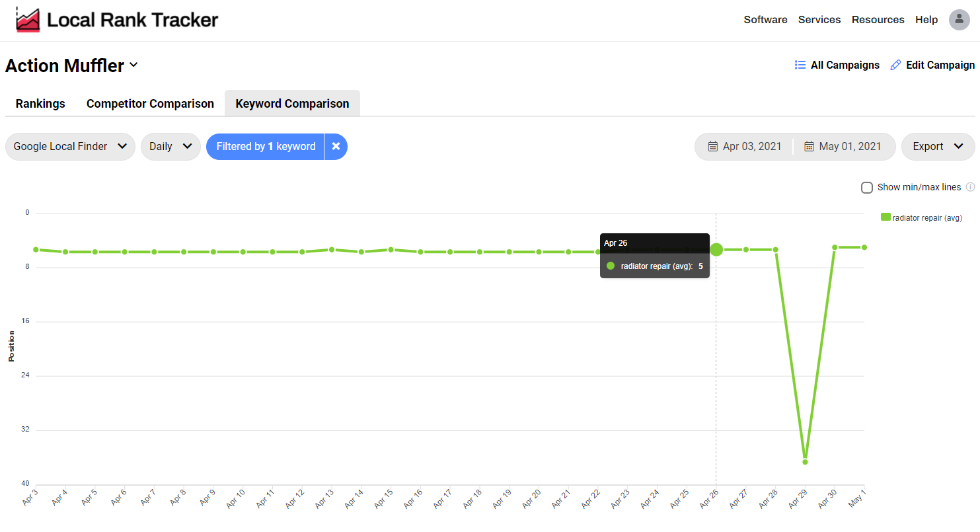This screenshot has width=980, height=532.
Task: Click the start date calendar icon
Action: pyautogui.click(x=713, y=147)
